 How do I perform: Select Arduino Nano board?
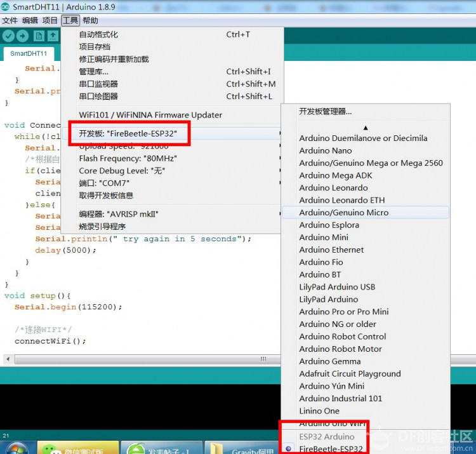[x=366, y=151]
